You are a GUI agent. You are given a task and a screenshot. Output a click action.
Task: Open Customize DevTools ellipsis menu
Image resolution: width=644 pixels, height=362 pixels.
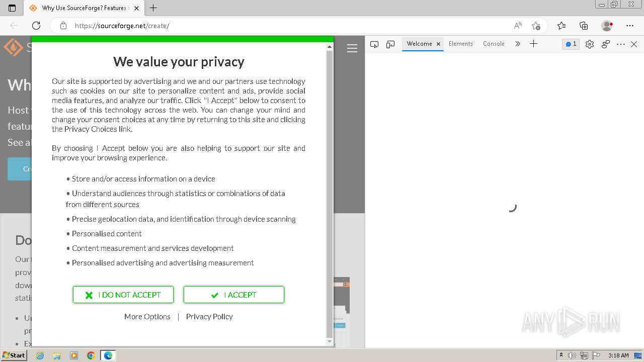coord(621,44)
